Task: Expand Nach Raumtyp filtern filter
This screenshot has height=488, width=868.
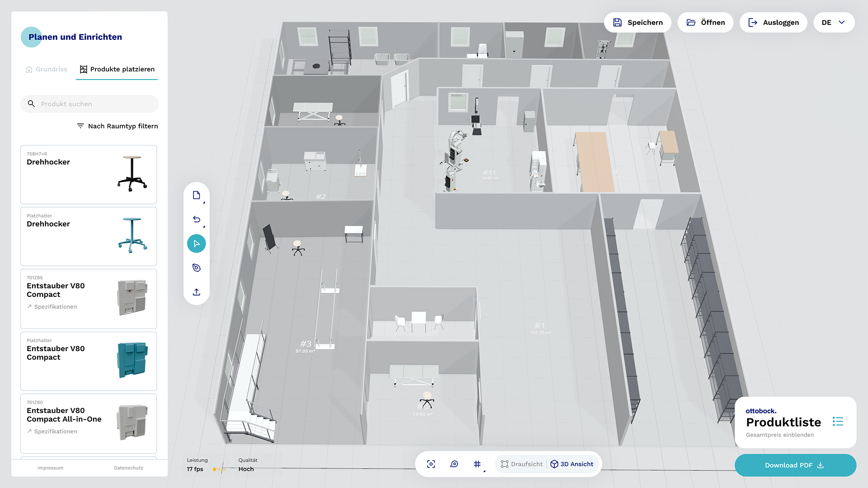Action: (117, 126)
